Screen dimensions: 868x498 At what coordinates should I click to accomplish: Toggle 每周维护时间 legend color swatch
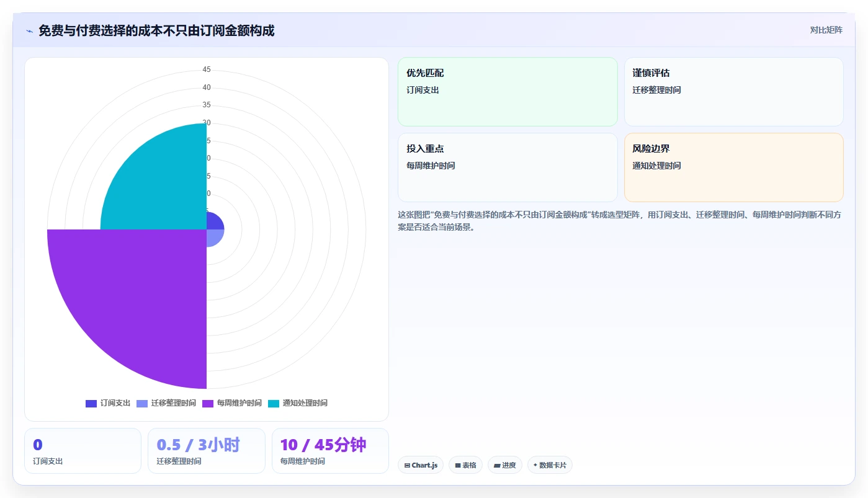[208, 403]
